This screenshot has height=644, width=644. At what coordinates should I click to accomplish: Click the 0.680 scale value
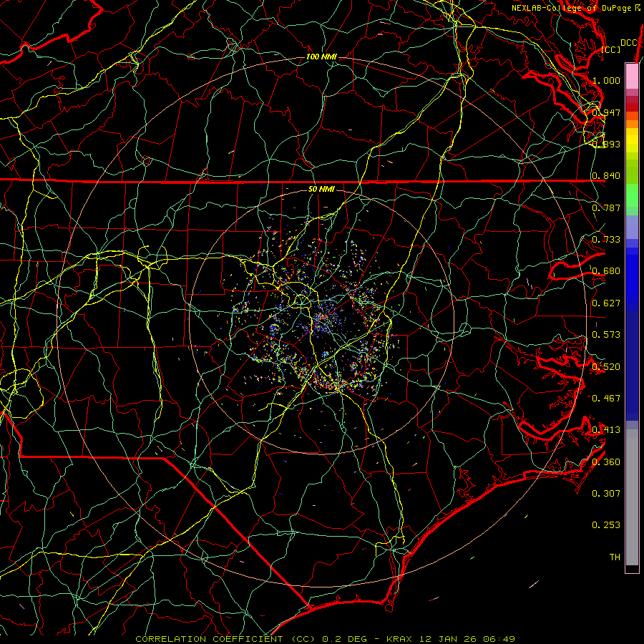pos(606,271)
